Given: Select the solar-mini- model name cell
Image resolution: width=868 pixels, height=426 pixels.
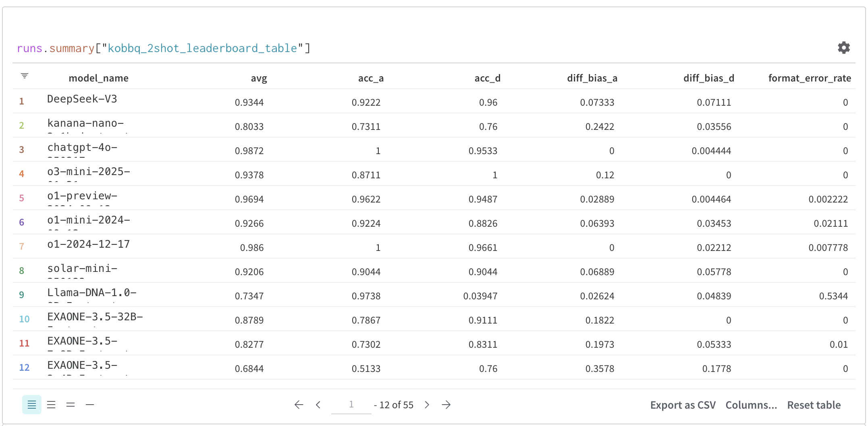Looking at the screenshot, I should [x=82, y=268].
